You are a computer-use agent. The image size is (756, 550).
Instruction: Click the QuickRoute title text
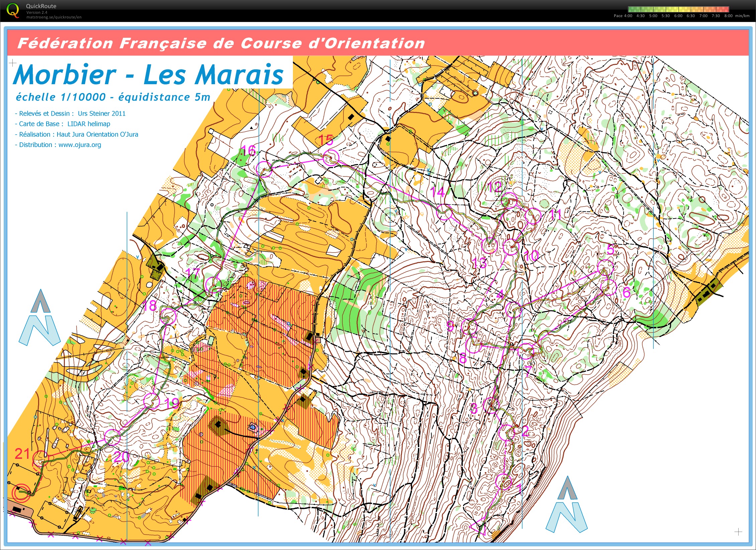pos(41,6)
